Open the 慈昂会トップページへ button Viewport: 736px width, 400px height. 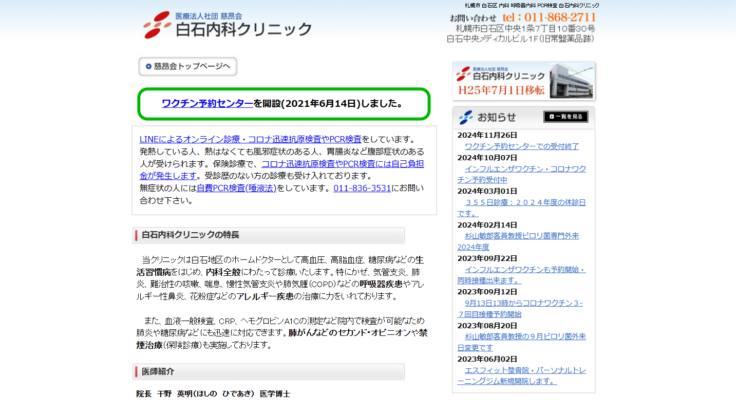(187, 67)
